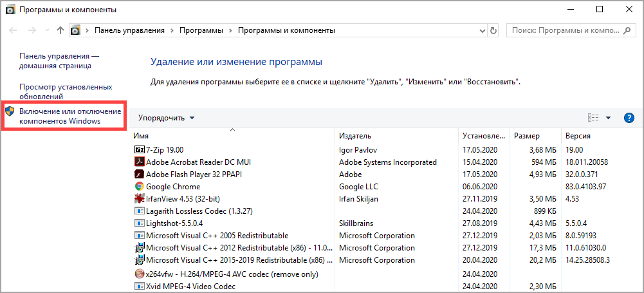
Task: Open Просмотр установленных обновлений link
Action: [x=66, y=91]
